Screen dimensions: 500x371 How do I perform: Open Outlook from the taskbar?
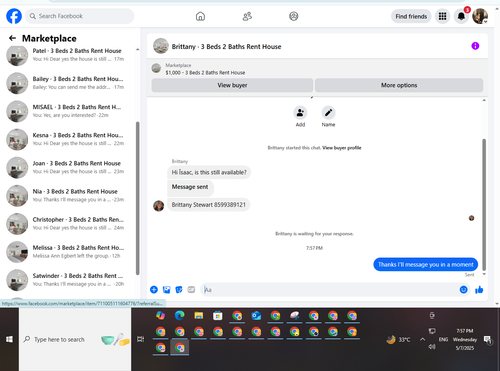click(256, 315)
